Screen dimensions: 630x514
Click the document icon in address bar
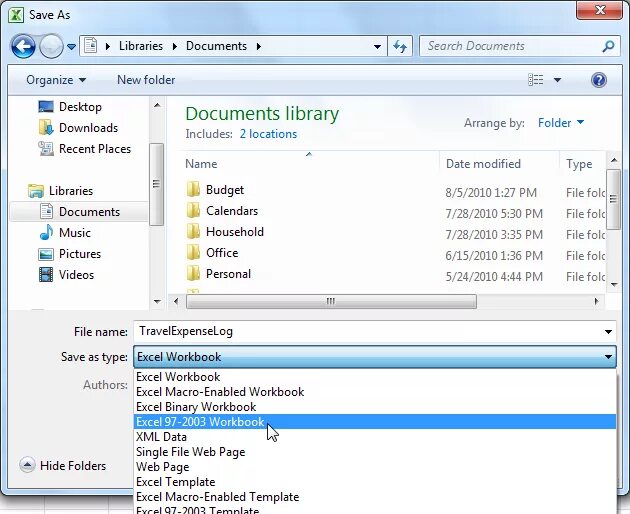[91, 46]
